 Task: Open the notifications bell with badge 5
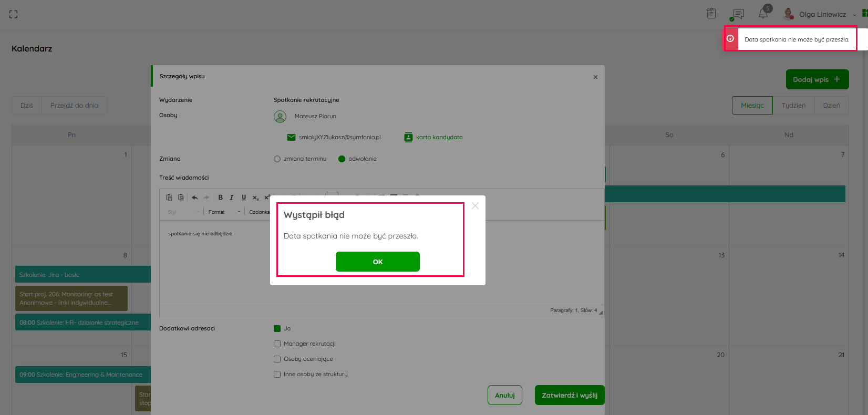[x=763, y=14]
